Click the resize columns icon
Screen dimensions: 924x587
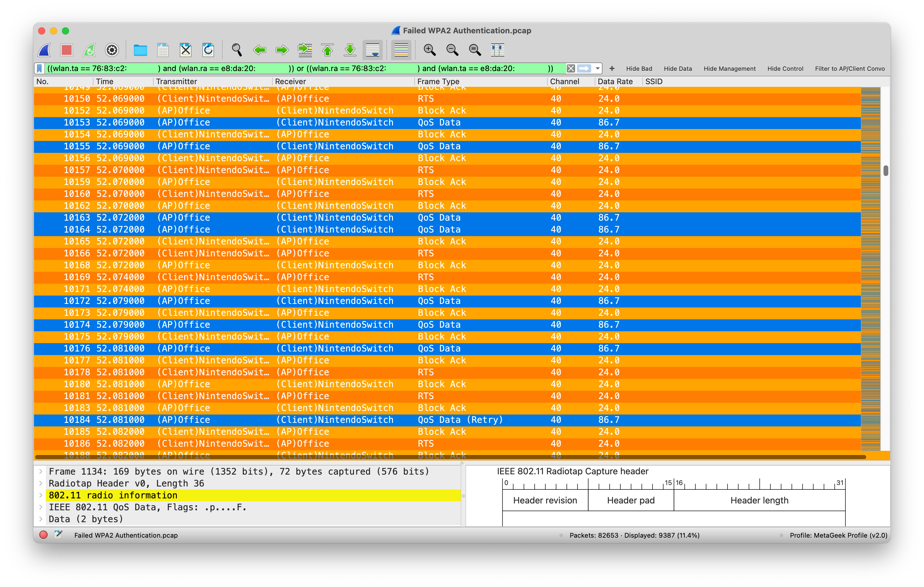[497, 50]
